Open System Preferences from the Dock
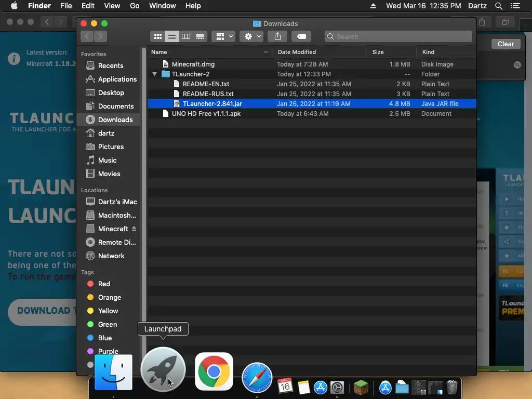The height and width of the screenshot is (399, 532). (337, 388)
